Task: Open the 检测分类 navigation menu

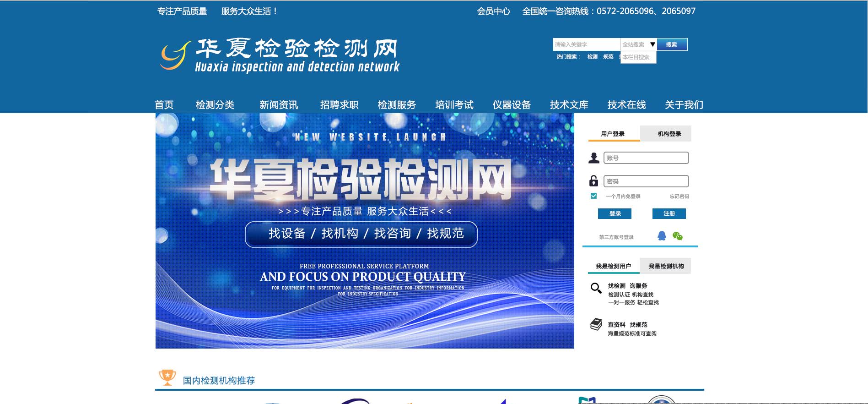Action: coord(215,105)
